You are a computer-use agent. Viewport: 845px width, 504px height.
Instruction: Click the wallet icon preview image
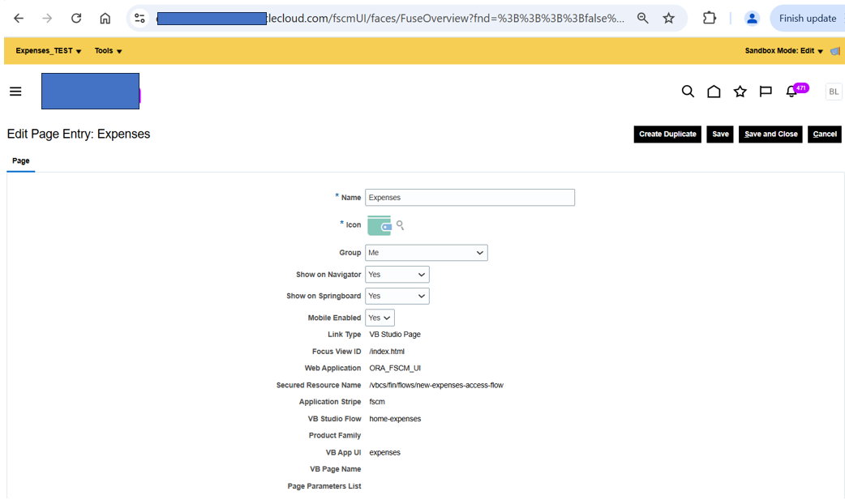380,225
